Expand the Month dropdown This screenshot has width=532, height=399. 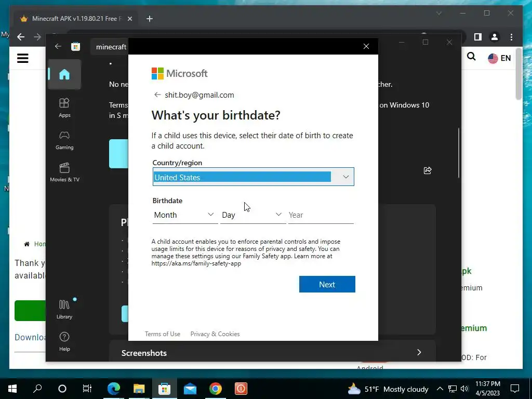(x=185, y=215)
